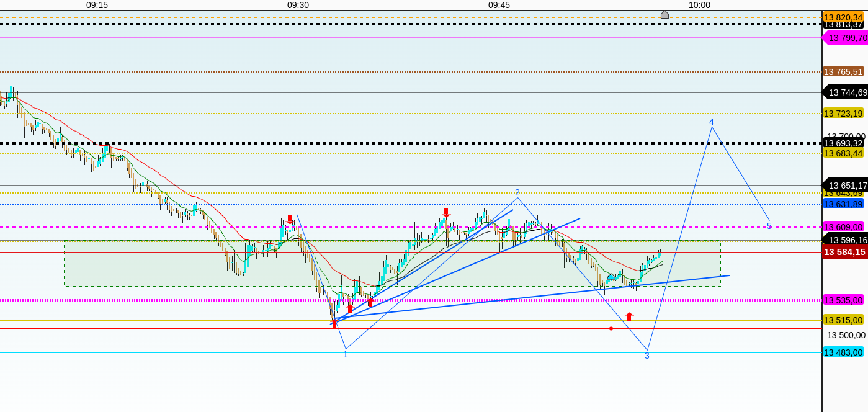Select the yellow 13 723,19 price label
The height and width of the screenshot is (412, 868).
pyautogui.click(x=843, y=113)
